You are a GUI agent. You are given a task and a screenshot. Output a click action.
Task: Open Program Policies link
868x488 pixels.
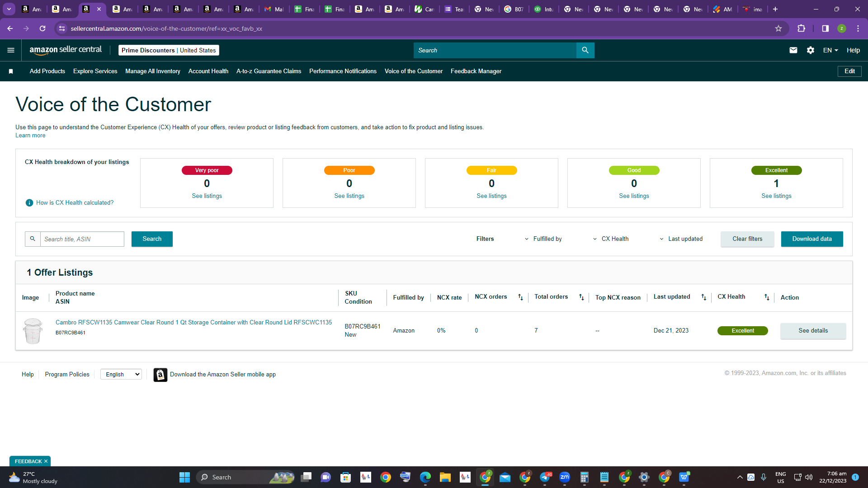[67, 375]
